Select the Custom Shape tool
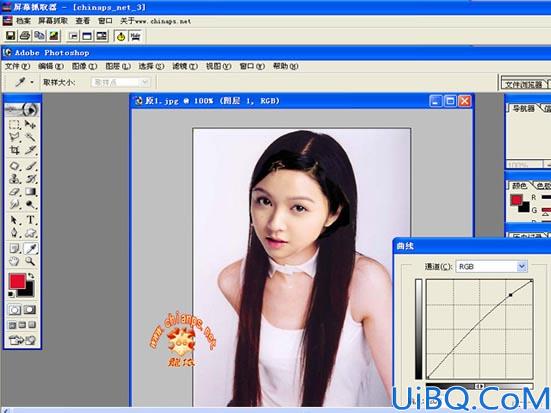 pyautogui.click(x=30, y=233)
